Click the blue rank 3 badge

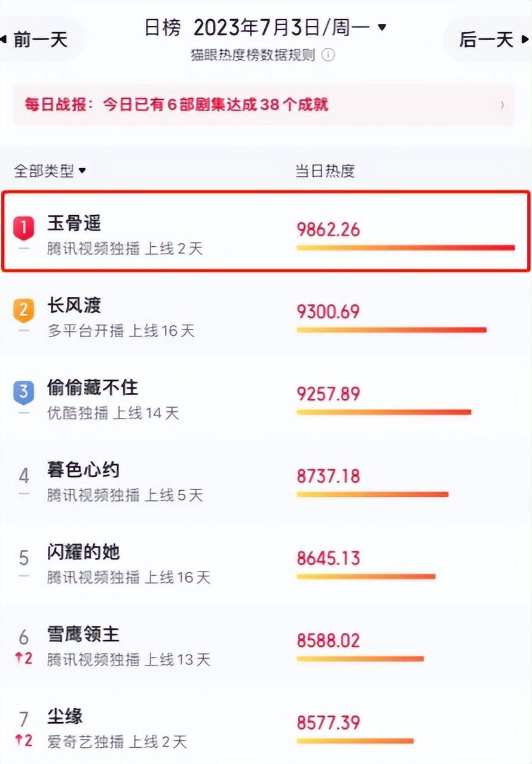coord(23,392)
